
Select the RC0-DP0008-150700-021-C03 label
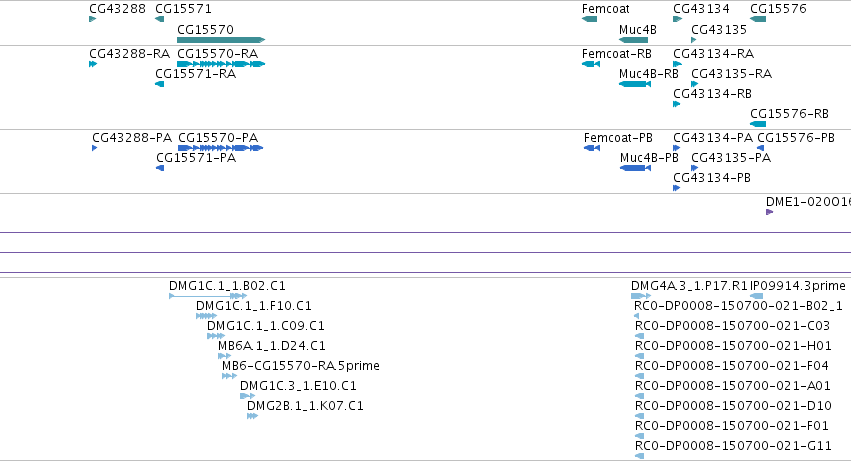click(x=732, y=326)
